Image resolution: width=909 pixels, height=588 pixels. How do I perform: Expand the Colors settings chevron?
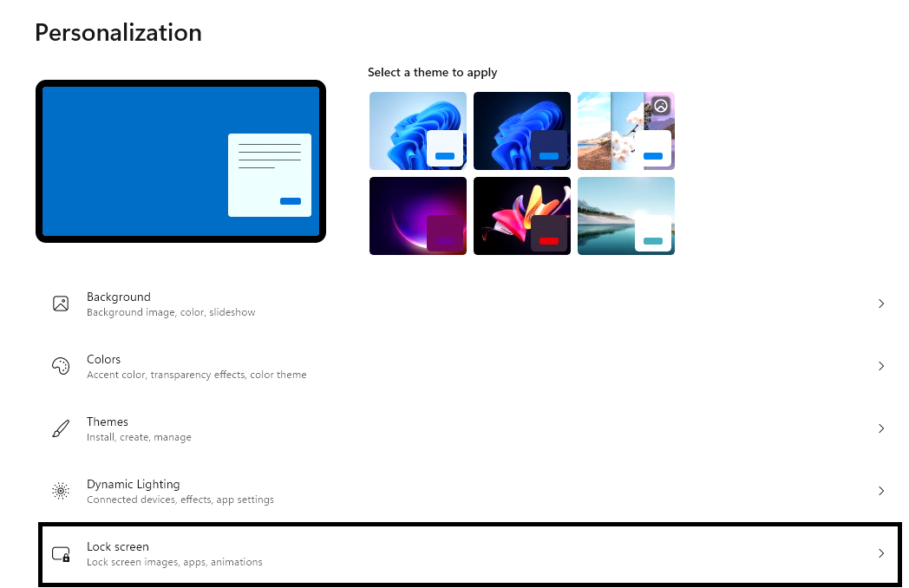coord(880,366)
